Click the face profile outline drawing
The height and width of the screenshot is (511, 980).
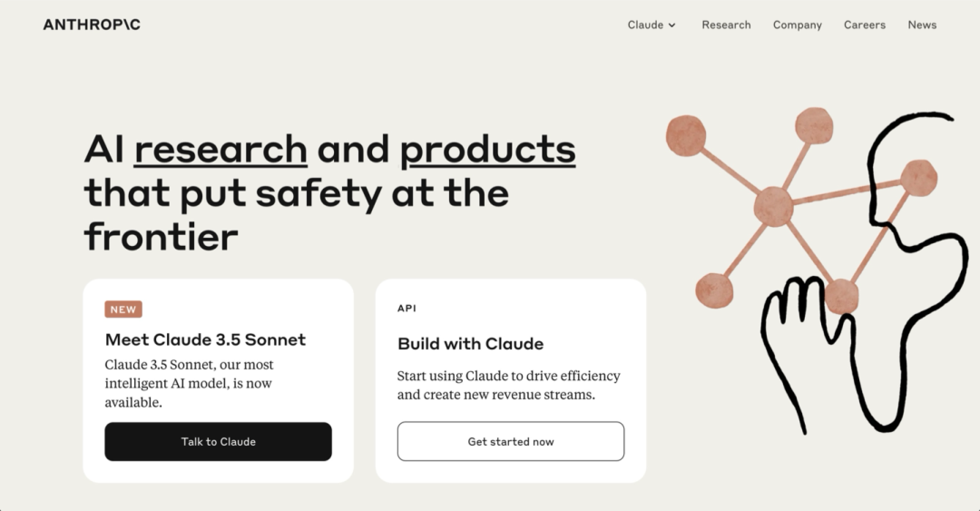click(907, 272)
